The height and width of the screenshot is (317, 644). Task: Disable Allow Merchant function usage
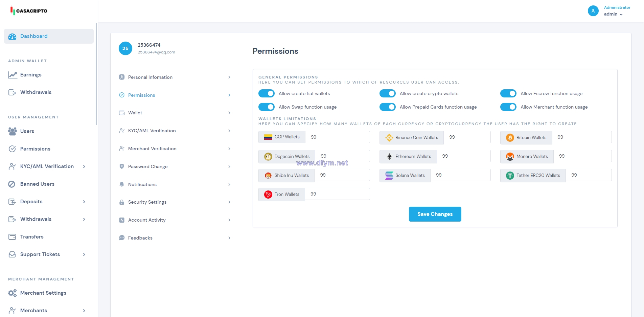pyautogui.click(x=508, y=107)
